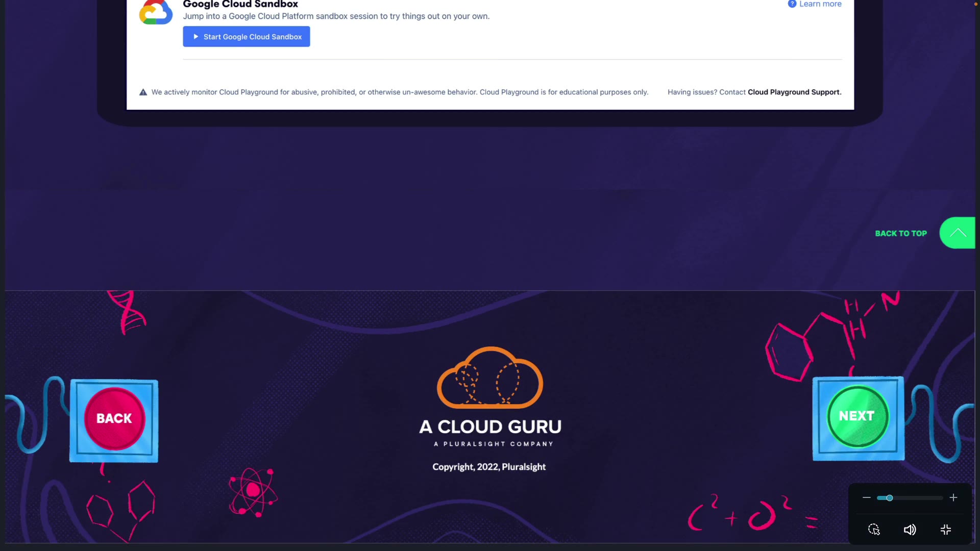The width and height of the screenshot is (980, 551).
Task: Click the Copyright 2022 Pluralsight text
Action: [x=489, y=467]
